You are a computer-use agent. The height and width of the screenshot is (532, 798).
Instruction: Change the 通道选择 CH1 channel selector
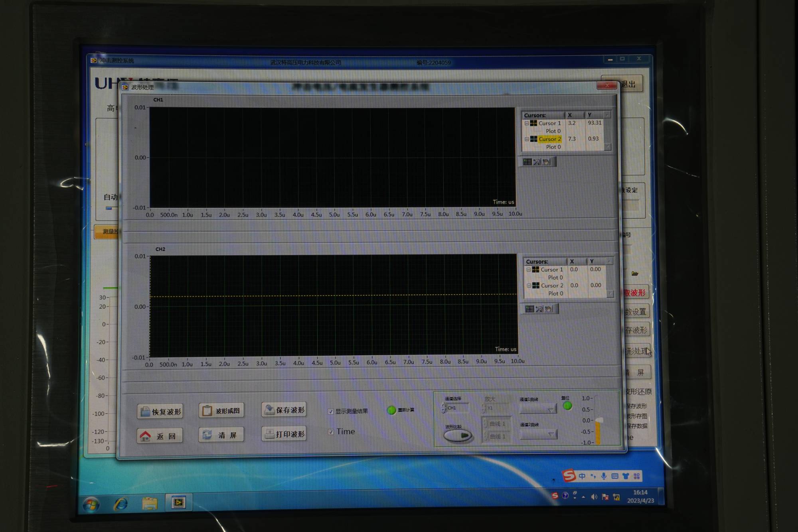click(x=455, y=408)
